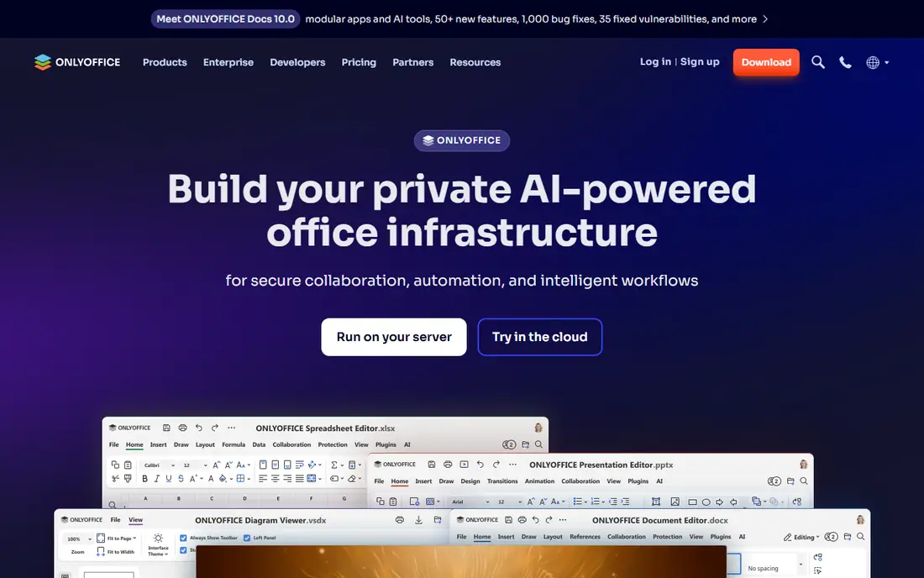Image resolution: width=924 pixels, height=578 pixels.
Task: Click add slide icon in Presentation Editor
Action: tap(415, 502)
